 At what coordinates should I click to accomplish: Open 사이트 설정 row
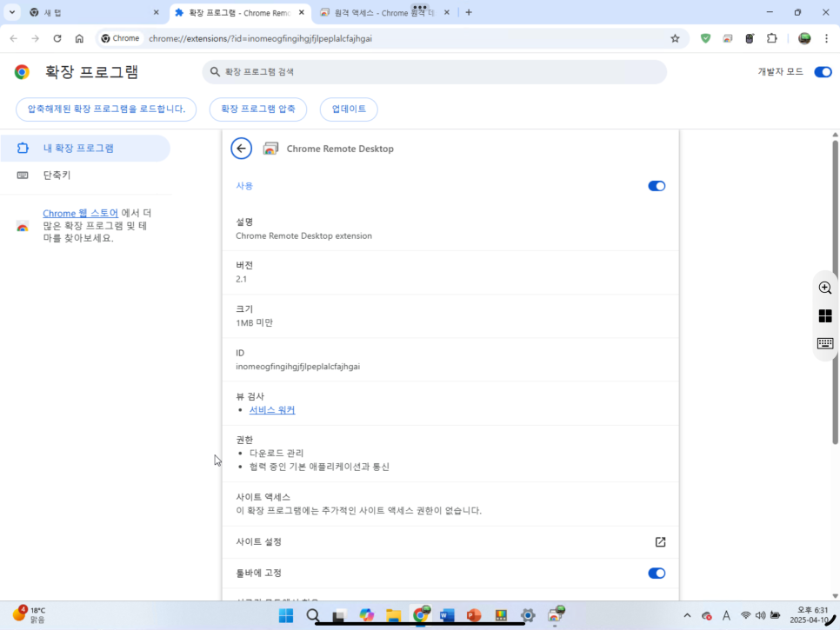450,541
